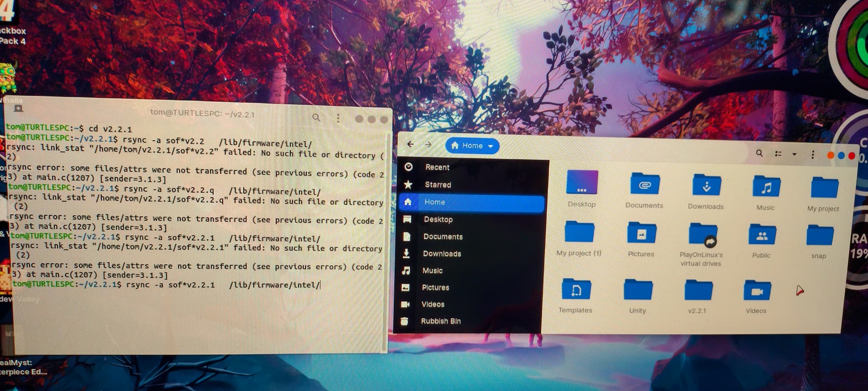The height and width of the screenshot is (391, 868).
Task: Select Recent in the sidebar
Action: point(473,167)
